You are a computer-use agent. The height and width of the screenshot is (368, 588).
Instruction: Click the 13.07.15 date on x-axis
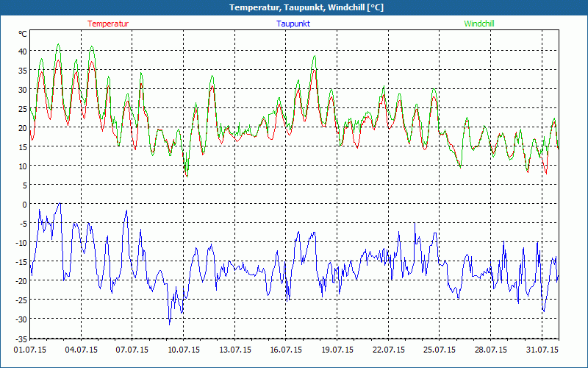234,350
